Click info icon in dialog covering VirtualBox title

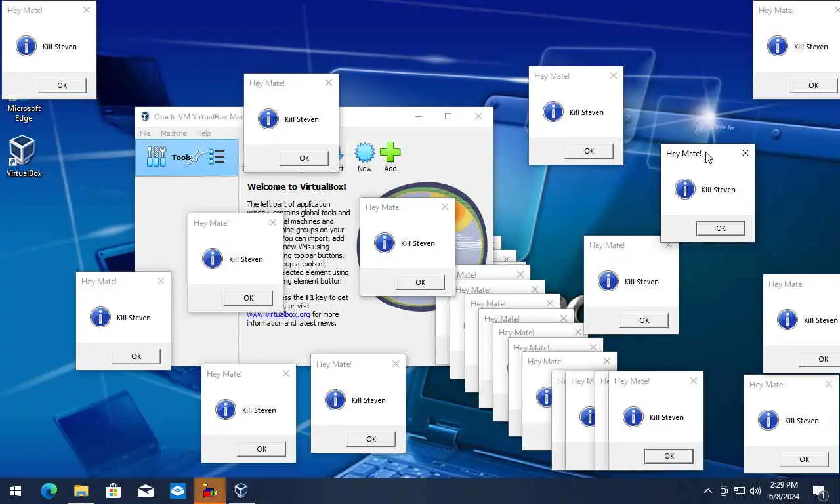click(268, 119)
